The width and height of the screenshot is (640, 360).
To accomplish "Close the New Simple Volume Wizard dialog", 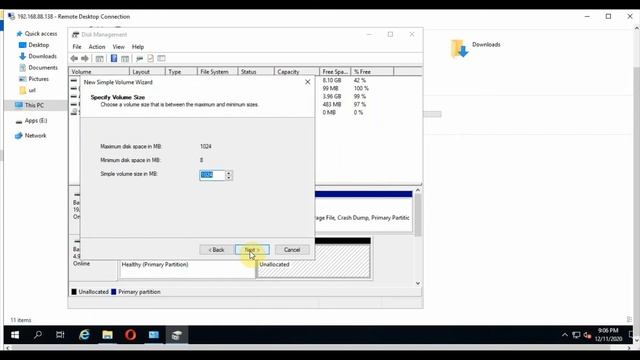I will 308,82.
